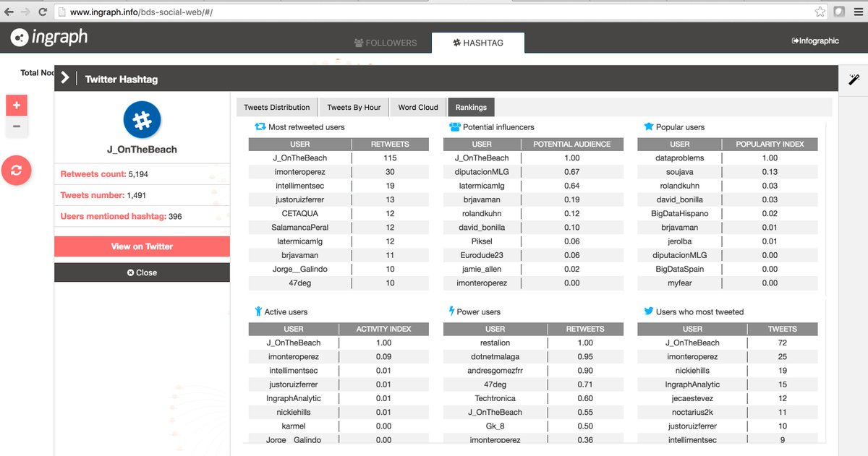Bookmark page with star icon

[x=819, y=12]
